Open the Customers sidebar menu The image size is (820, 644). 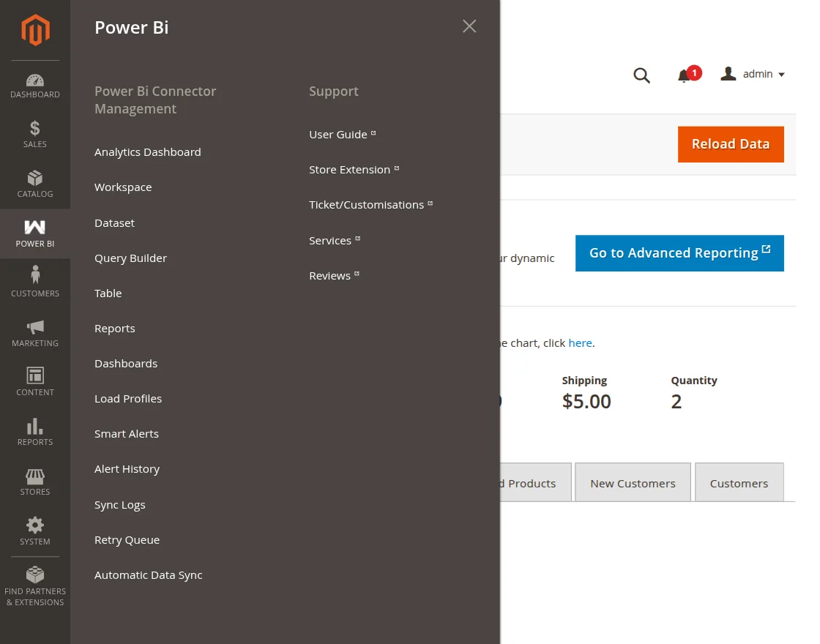click(x=35, y=283)
